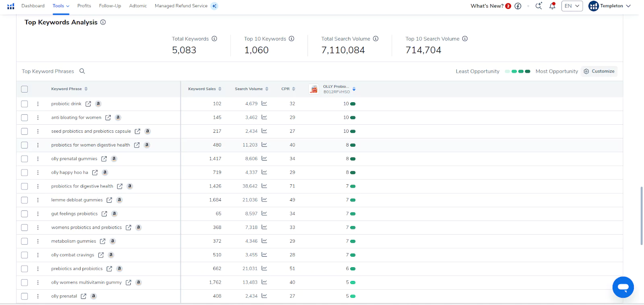This screenshot has height=305, width=644.
Task: Tick checkbox for womens probiotics and prebiotics
Action: pyautogui.click(x=25, y=227)
